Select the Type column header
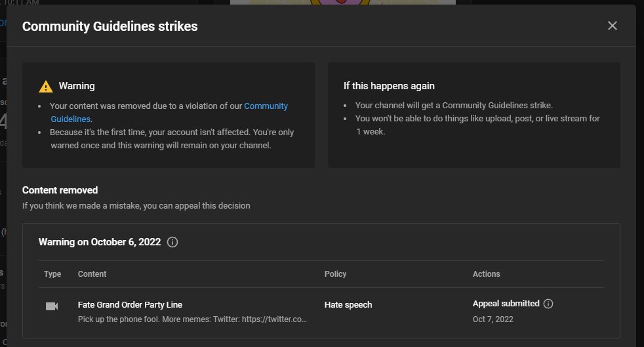Screen dimensions: 644x347 coord(52,274)
